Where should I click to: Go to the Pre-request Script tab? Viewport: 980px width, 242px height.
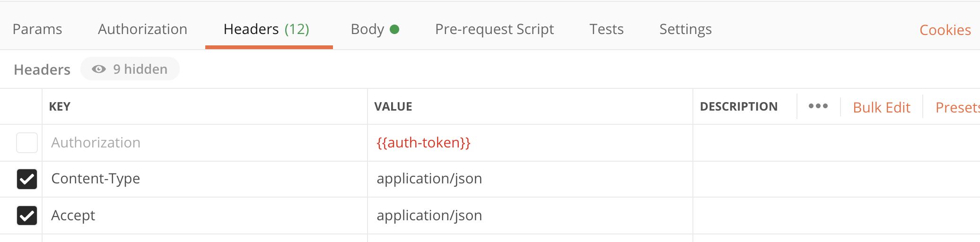[494, 29]
